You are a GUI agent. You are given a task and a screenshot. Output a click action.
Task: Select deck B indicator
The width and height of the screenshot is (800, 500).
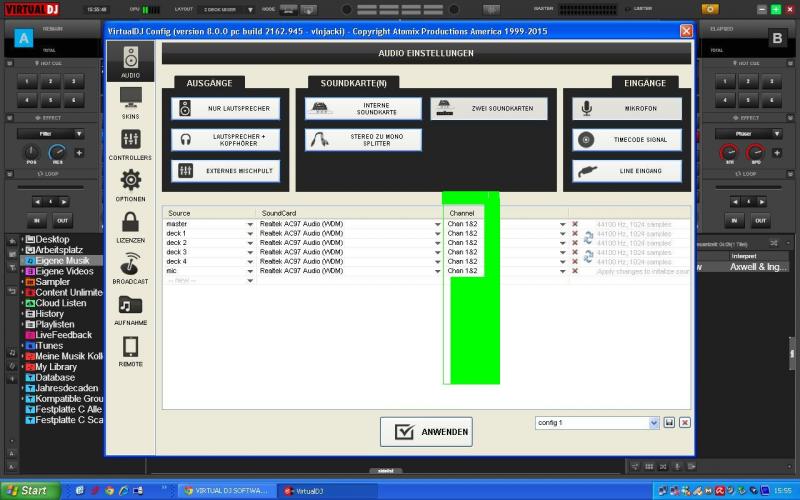point(777,38)
